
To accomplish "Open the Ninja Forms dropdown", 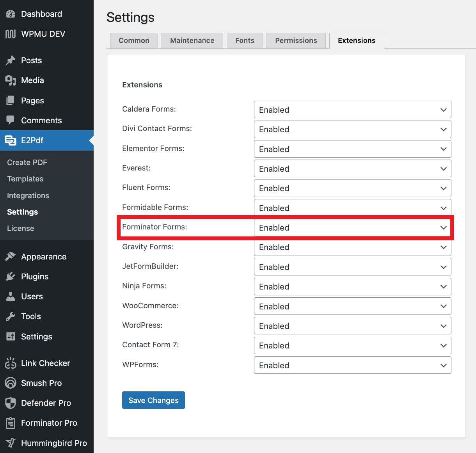I will pos(352,286).
